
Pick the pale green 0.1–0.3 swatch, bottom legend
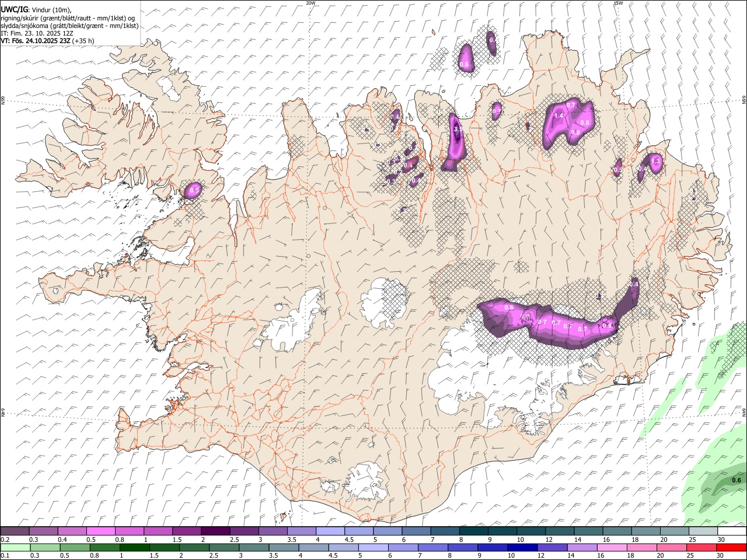tap(15, 548)
